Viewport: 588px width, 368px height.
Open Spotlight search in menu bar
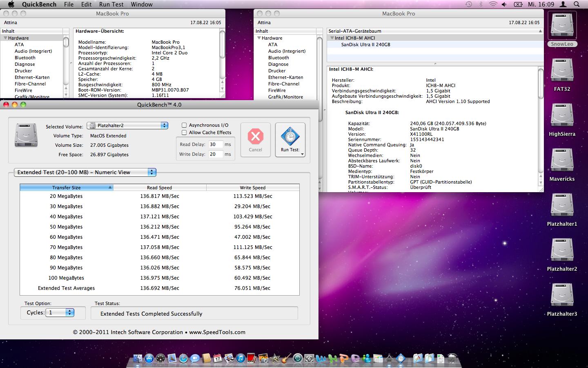[577, 4]
